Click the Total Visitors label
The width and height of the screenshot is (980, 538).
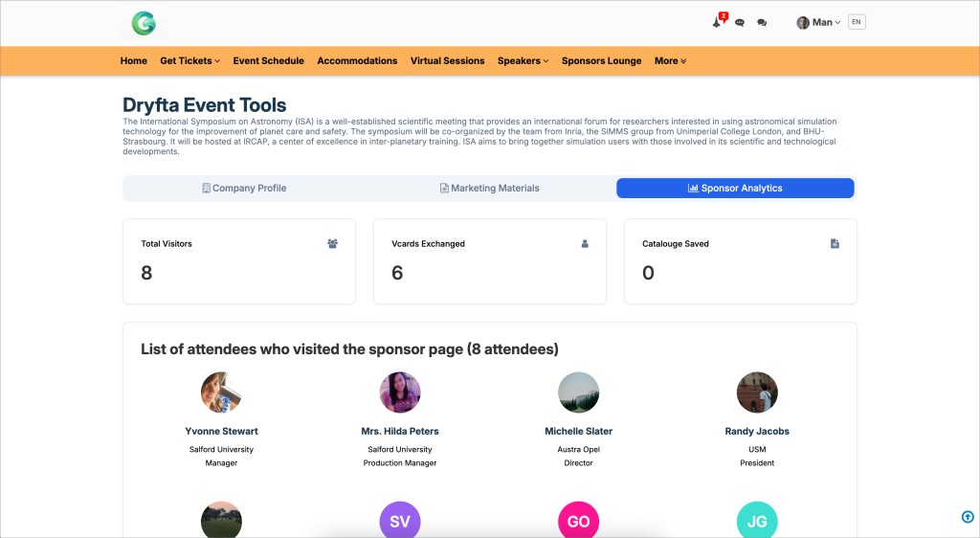(x=167, y=244)
